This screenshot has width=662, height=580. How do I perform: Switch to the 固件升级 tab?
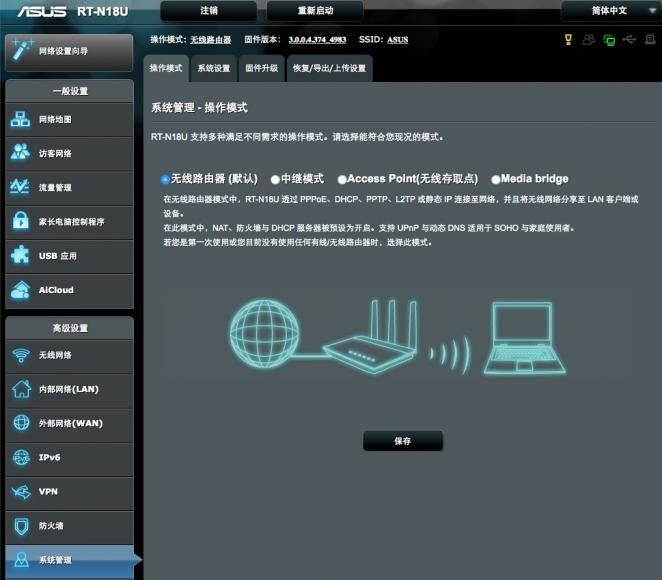(262, 68)
